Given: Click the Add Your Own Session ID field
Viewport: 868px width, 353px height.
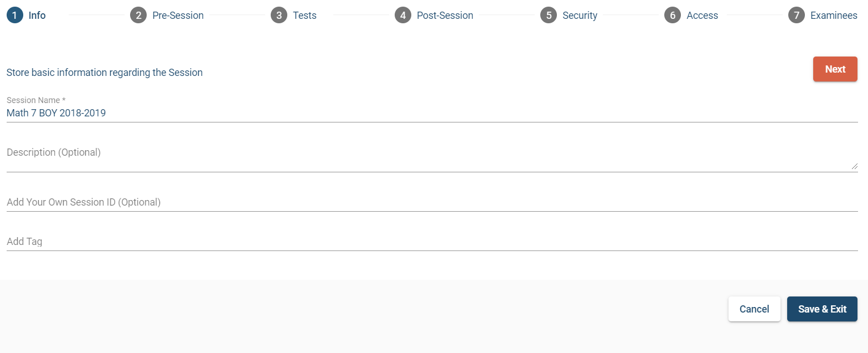Looking at the screenshot, I should coord(432,202).
